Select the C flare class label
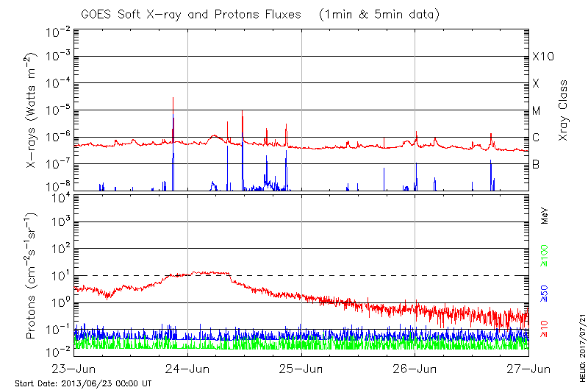 (536, 138)
